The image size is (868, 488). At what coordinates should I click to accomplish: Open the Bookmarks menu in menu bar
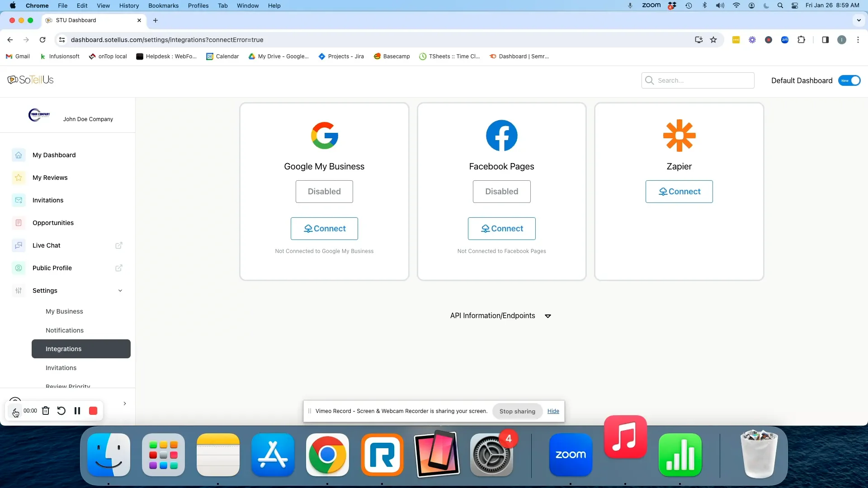tap(163, 5)
